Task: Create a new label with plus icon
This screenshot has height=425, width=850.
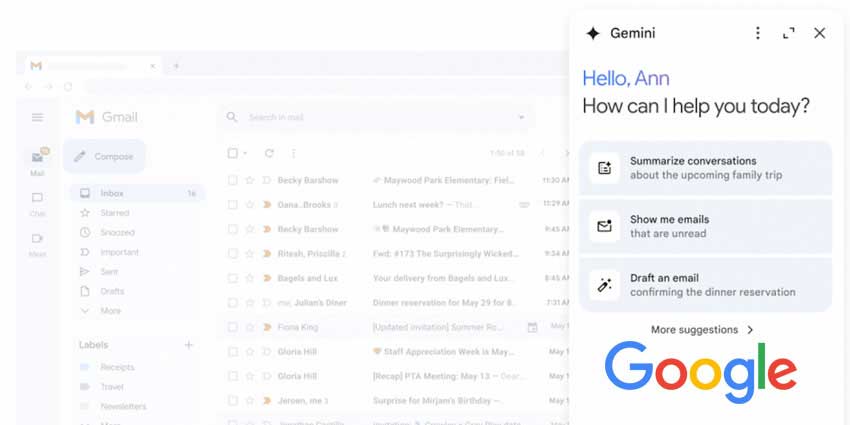Action: pos(189,345)
